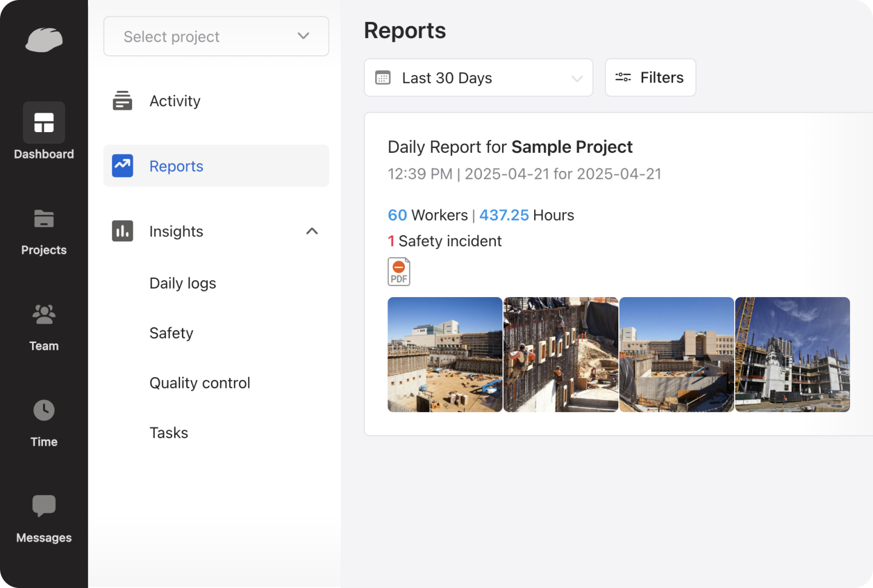The width and height of the screenshot is (873, 588).
Task: Open the Tasks page
Action: [x=169, y=432]
